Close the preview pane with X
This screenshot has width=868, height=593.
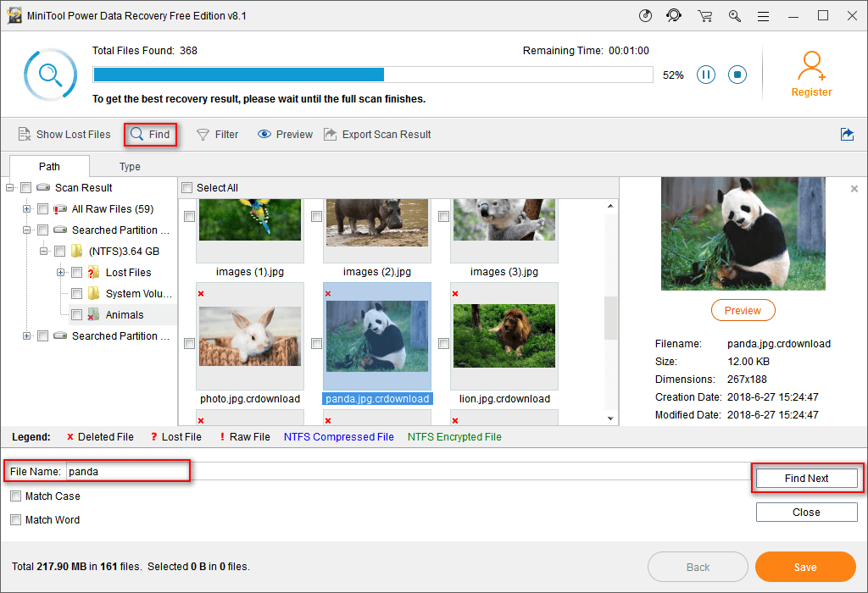tap(854, 189)
